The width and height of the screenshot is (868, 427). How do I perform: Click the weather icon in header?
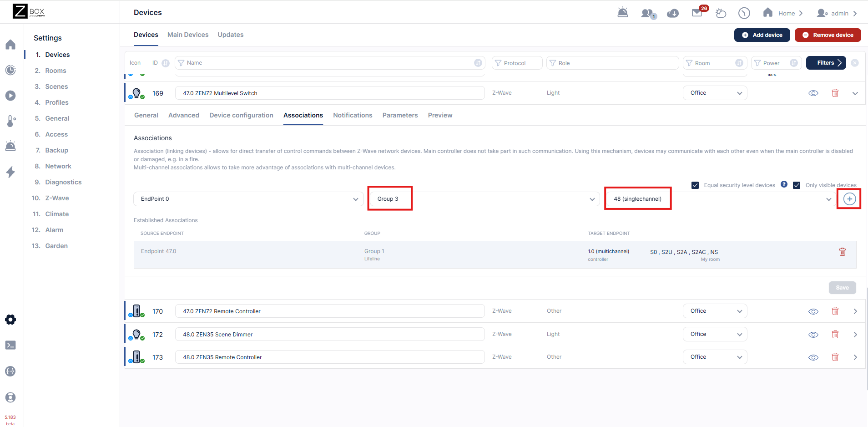[x=721, y=13]
